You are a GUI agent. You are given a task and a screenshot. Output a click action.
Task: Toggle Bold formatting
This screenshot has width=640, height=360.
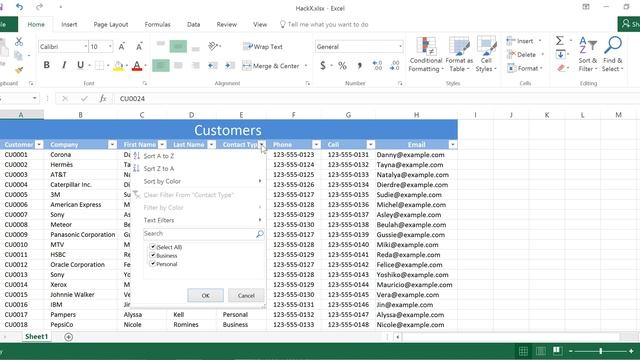pos(47,65)
